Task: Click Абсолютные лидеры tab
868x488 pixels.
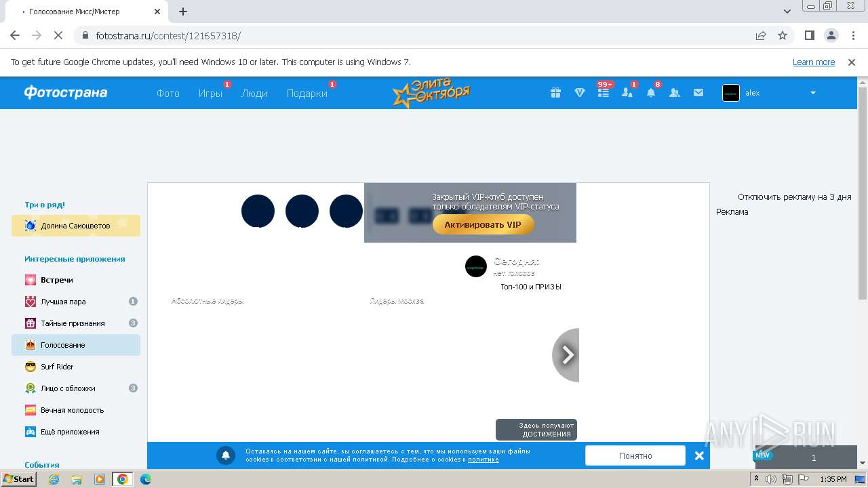Action: tap(208, 301)
